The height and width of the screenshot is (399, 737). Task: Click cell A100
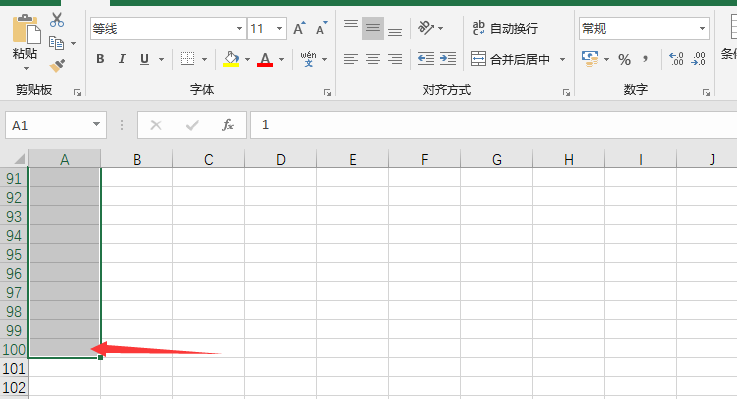[x=64, y=349]
